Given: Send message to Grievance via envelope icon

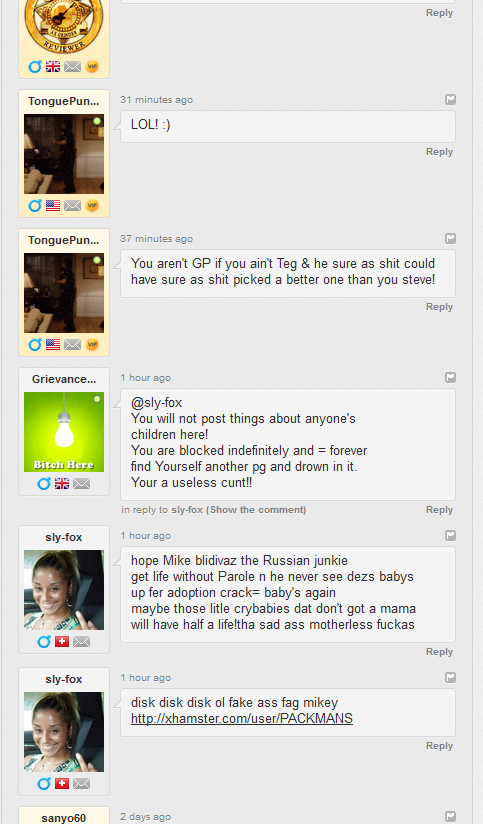Looking at the screenshot, I should point(81,483).
